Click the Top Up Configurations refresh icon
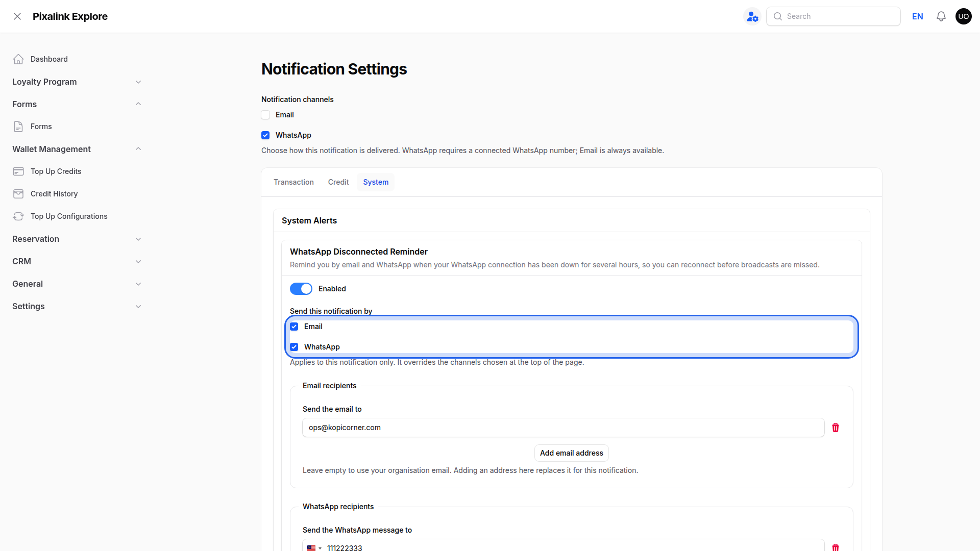Screen dimensions: 980x551 [18, 216]
